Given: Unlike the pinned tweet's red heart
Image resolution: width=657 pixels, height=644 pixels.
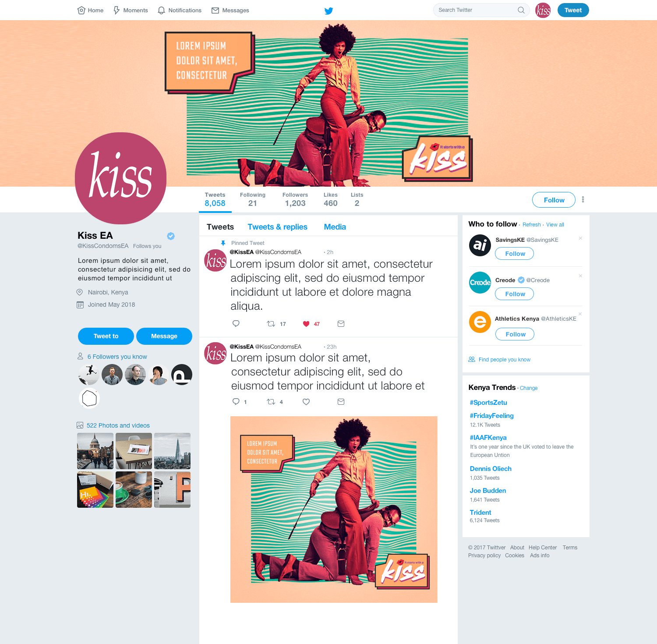Looking at the screenshot, I should (x=306, y=324).
